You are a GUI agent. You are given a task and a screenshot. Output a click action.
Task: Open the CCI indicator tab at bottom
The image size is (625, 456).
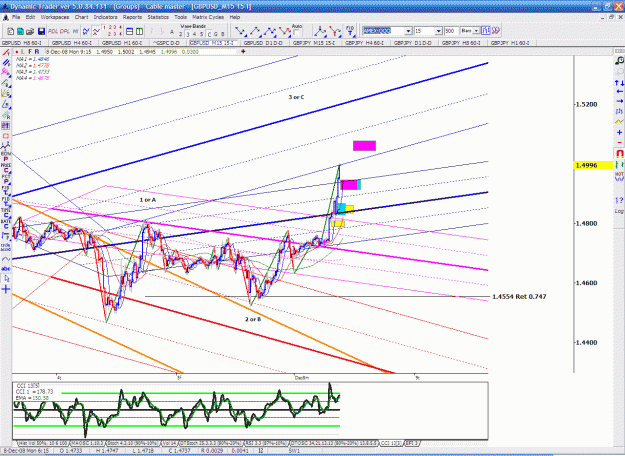pos(391,443)
